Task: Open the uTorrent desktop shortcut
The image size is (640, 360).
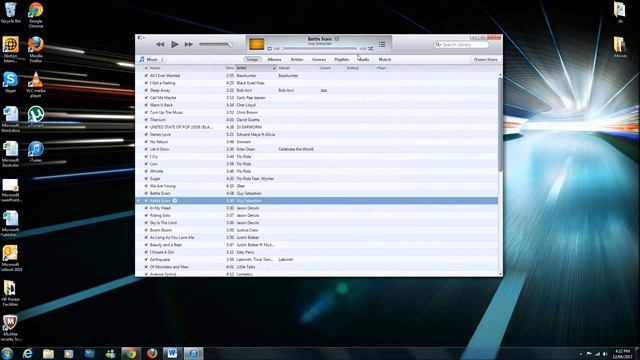Action: pyautogui.click(x=36, y=116)
